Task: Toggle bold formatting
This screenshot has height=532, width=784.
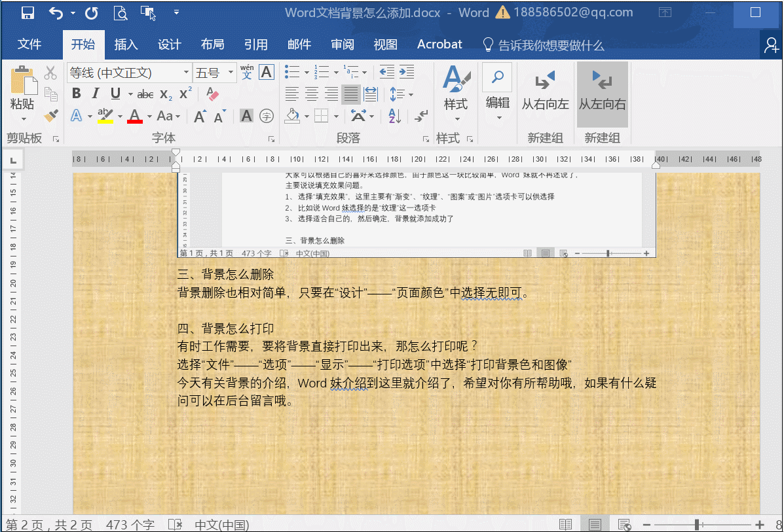Action: [x=75, y=94]
